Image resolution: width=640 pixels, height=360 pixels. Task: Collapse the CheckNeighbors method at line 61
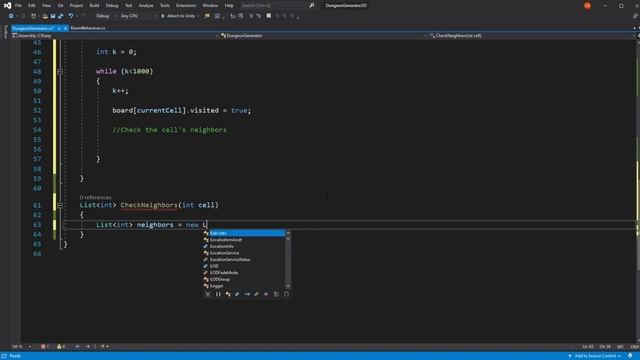point(60,205)
